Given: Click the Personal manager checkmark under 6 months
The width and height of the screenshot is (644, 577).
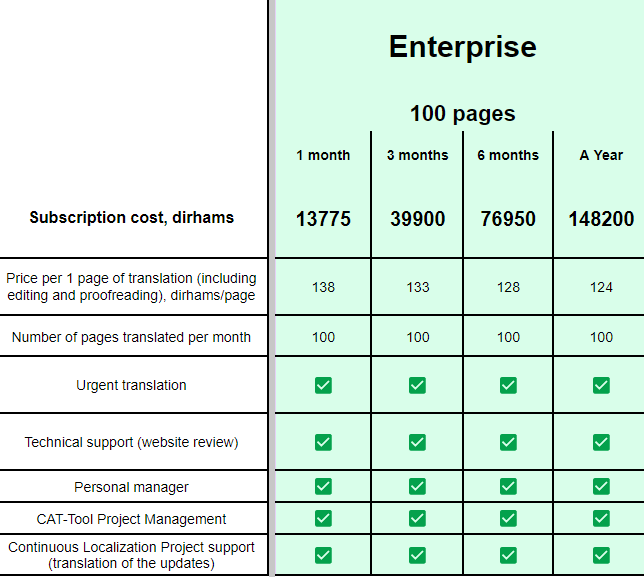Looking at the screenshot, I should pyautogui.click(x=508, y=487).
